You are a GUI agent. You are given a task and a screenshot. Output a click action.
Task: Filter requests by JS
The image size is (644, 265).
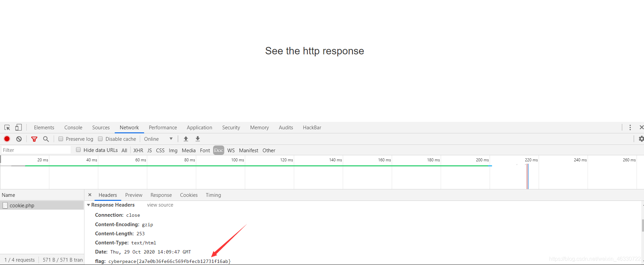150,151
